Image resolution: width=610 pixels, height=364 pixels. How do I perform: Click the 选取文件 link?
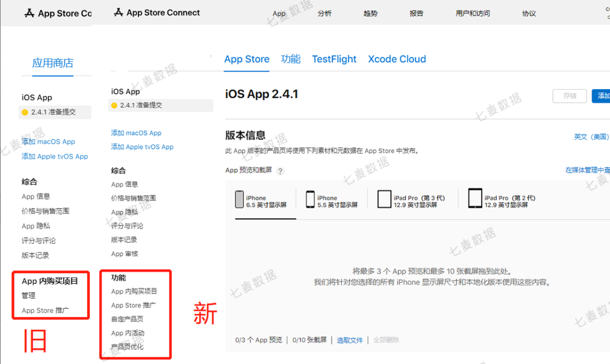coord(350,340)
